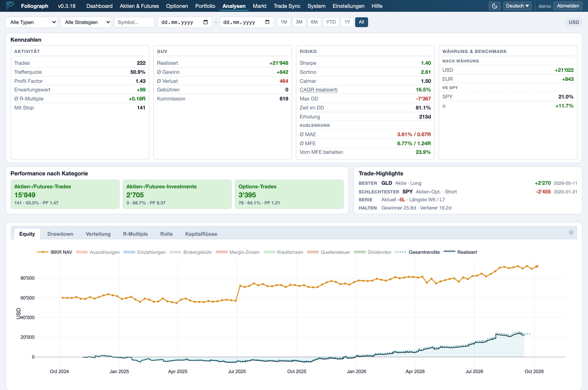Open the Aktien-/Futures-Trades category card
The height and width of the screenshot is (390, 588).
pos(65,194)
